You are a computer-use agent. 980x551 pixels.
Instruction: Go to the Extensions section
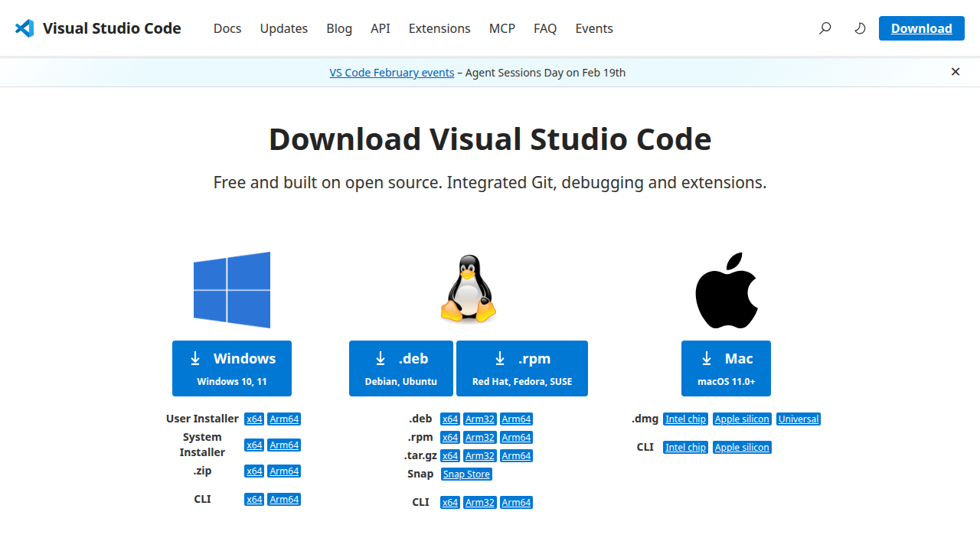[439, 28]
